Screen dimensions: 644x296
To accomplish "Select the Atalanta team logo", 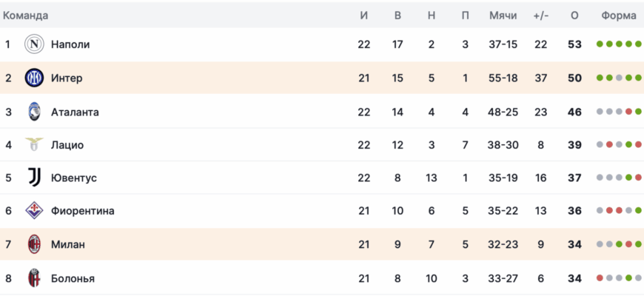I will tap(34, 112).
